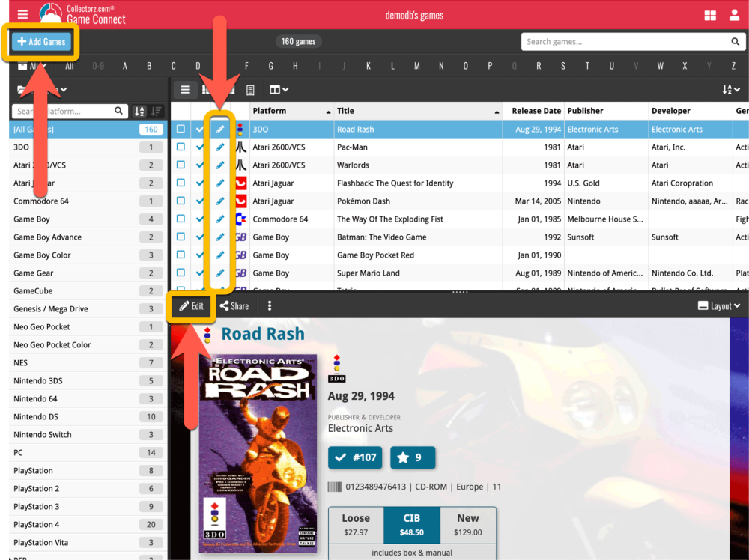Click the Edit button
Screen dimensions: 749x560
pos(192,306)
